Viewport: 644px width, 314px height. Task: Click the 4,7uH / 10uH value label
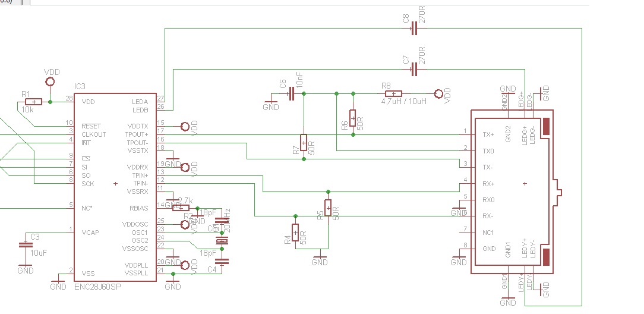pos(404,102)
